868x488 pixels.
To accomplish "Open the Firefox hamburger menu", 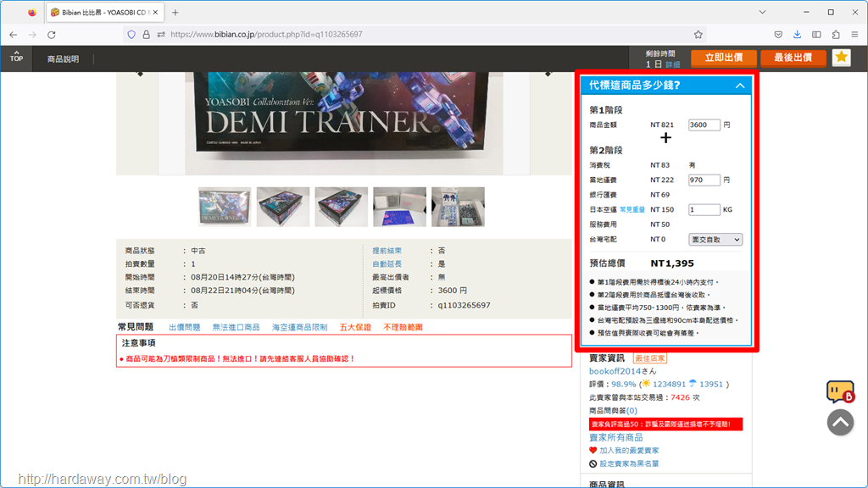I will tap(854, 34).
